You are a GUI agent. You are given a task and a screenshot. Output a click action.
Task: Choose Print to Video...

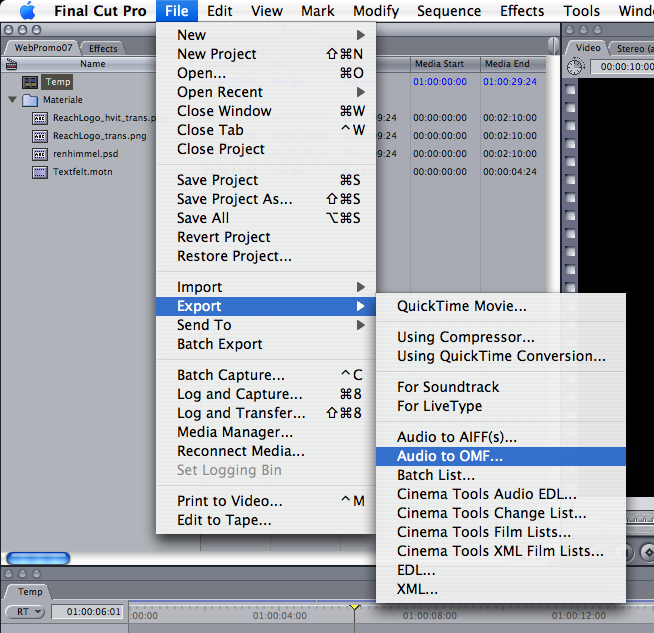click(266, 501)
